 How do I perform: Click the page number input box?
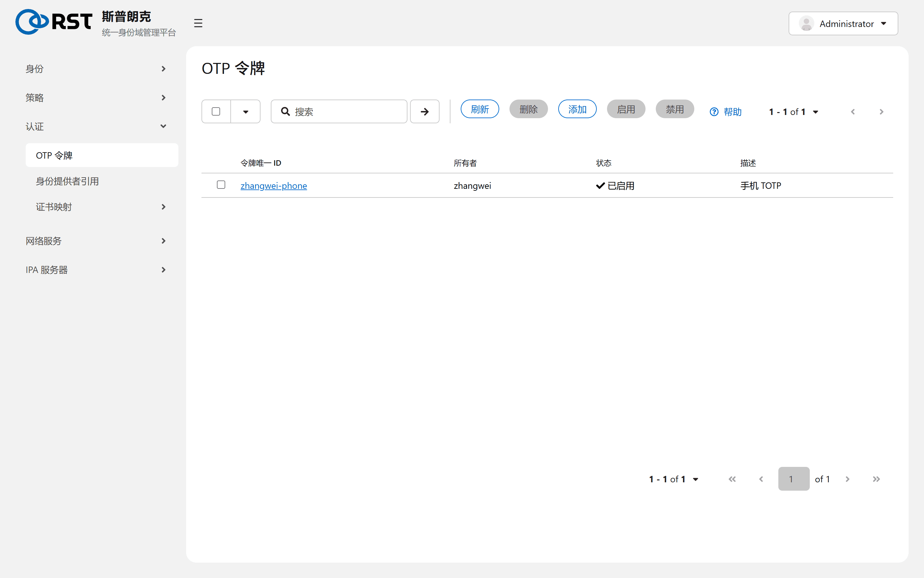(794, 478)
